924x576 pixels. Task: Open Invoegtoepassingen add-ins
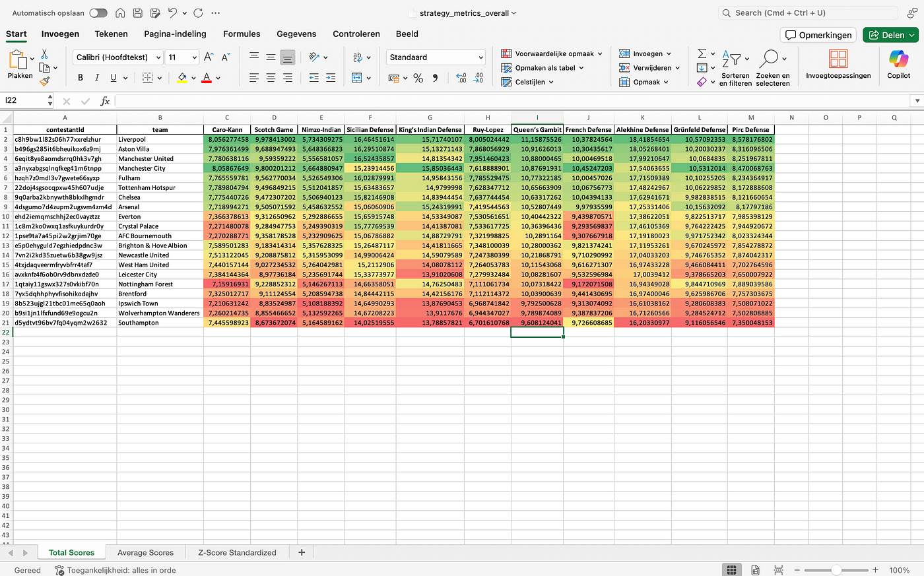[x=838, y=65]
